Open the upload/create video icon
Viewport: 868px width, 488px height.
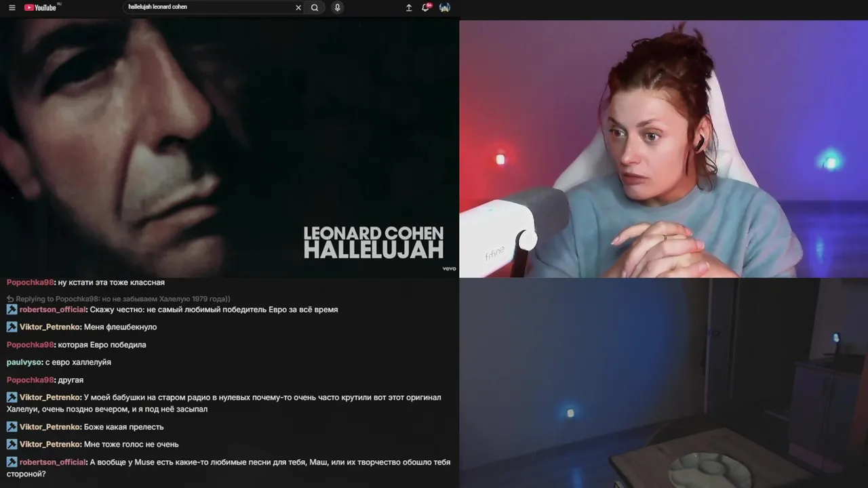(409, 7)
